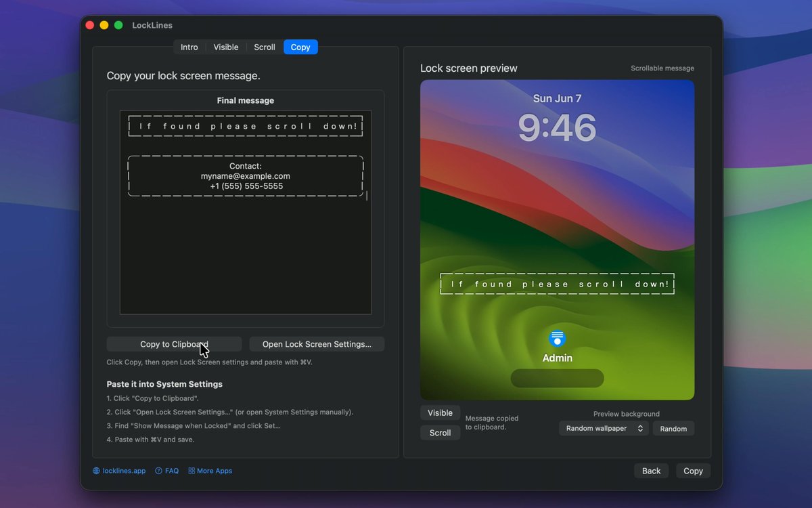Click the 9:46 clock in preview
This screenshot has height=508, width=812.
[557, 127]
